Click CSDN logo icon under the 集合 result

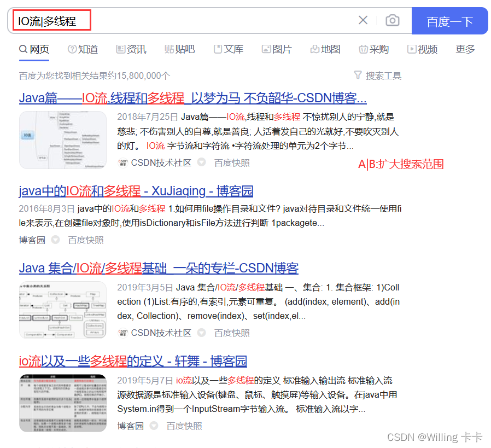122,333
